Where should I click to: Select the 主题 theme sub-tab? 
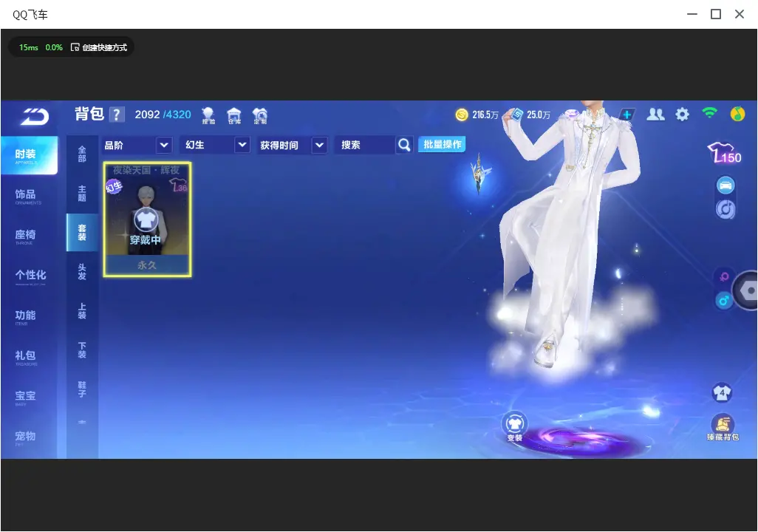point(82,194)
